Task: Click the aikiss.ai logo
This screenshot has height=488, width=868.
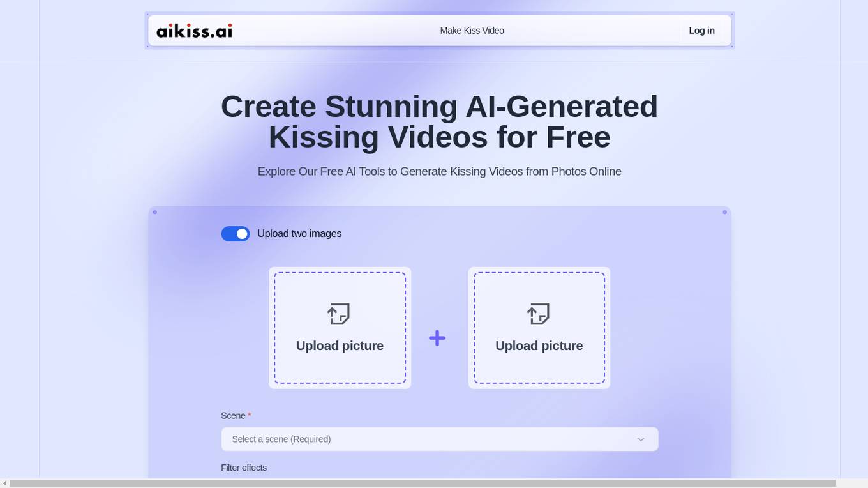Action: 194,31
